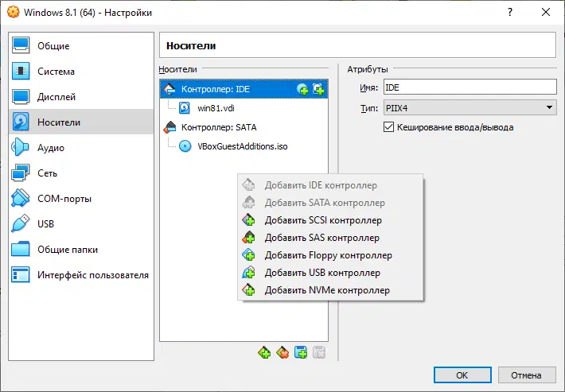The width and height of the screenshot is (565, 392).
Task: Select Добавить SCSI контроллер from menu
Action: pos(323,220)
